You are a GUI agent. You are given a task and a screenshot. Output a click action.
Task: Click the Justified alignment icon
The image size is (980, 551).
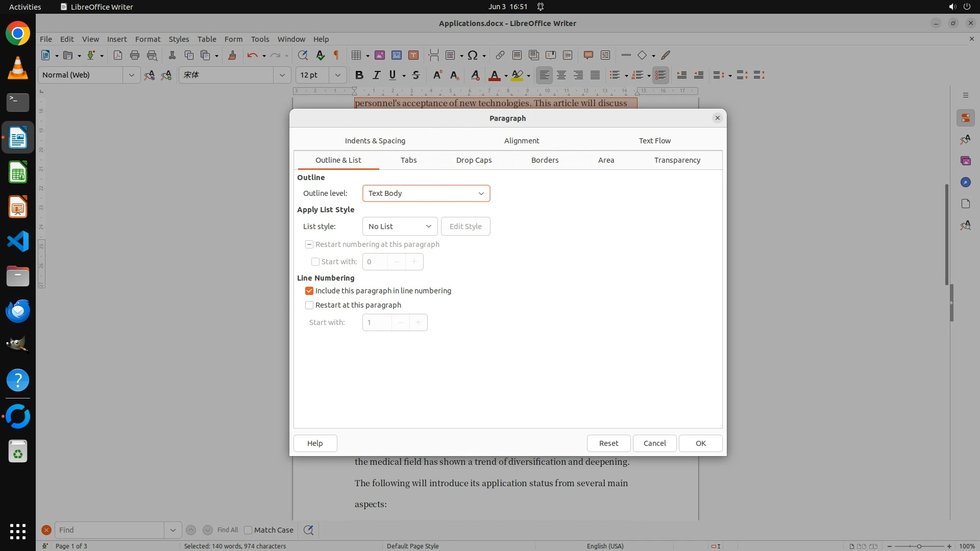click(x=595, y=75)
